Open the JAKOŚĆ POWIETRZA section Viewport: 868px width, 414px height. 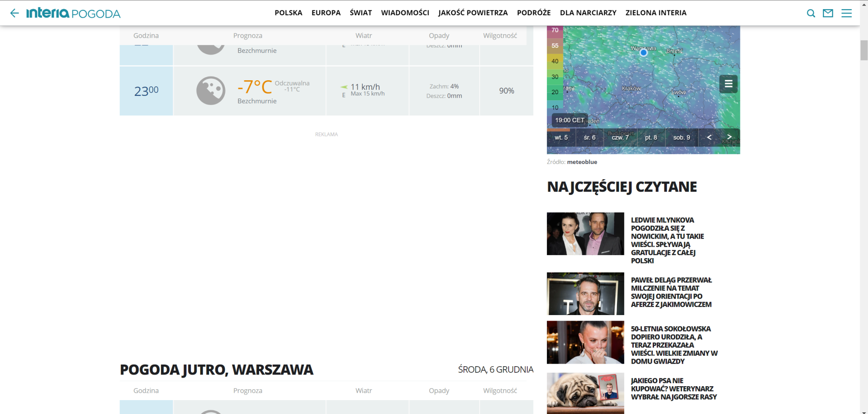(473, 13)
